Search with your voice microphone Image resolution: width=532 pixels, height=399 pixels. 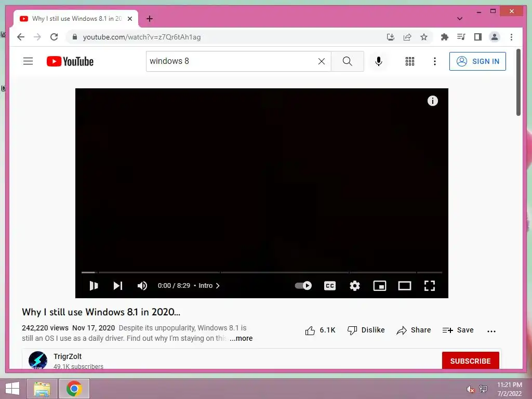379,61
